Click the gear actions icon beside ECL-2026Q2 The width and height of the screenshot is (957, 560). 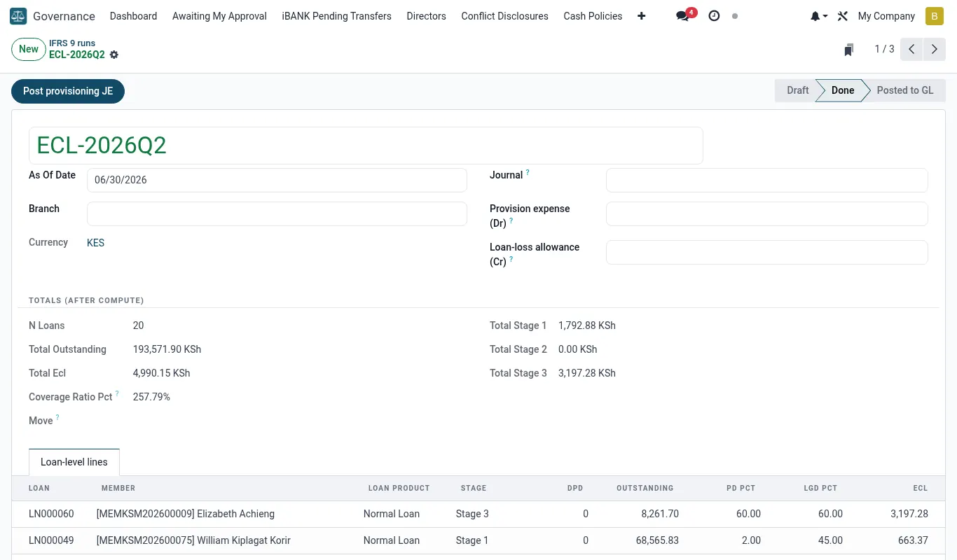click(114, 55)
